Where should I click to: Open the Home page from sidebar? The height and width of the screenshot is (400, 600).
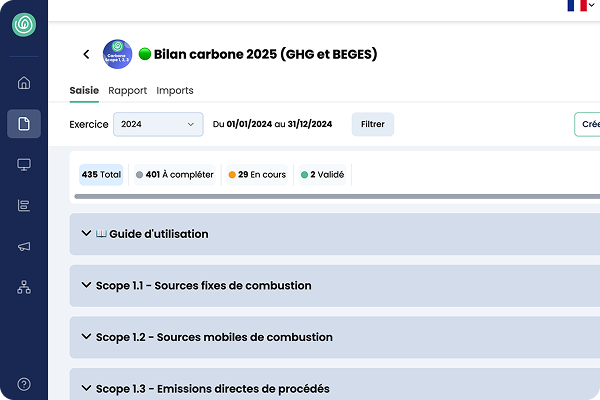tap(24, 83)
